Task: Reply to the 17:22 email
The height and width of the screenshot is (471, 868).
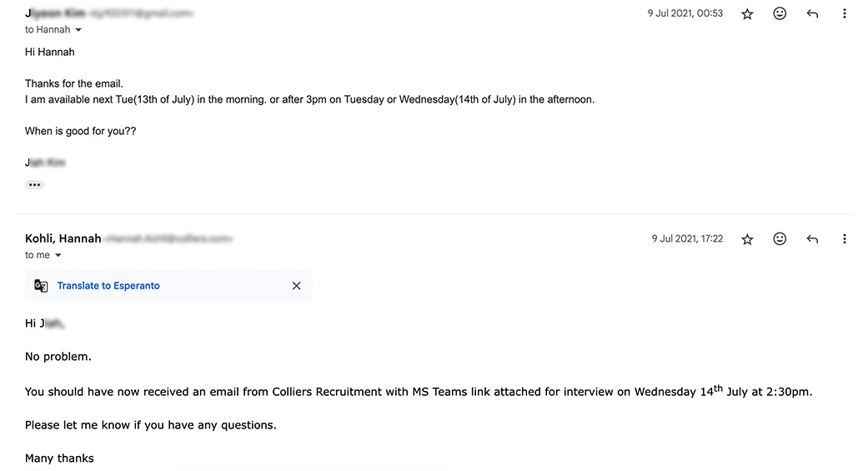Action: [812, 239]
